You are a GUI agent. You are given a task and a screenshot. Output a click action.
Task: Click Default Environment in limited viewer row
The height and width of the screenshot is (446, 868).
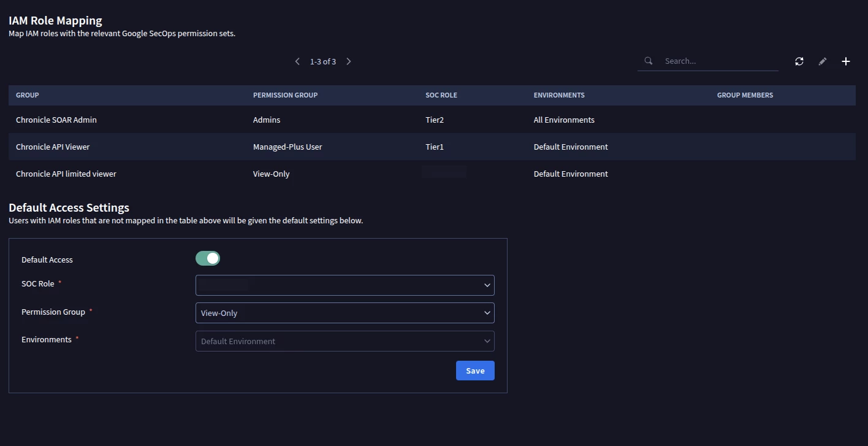coord(571,174)
